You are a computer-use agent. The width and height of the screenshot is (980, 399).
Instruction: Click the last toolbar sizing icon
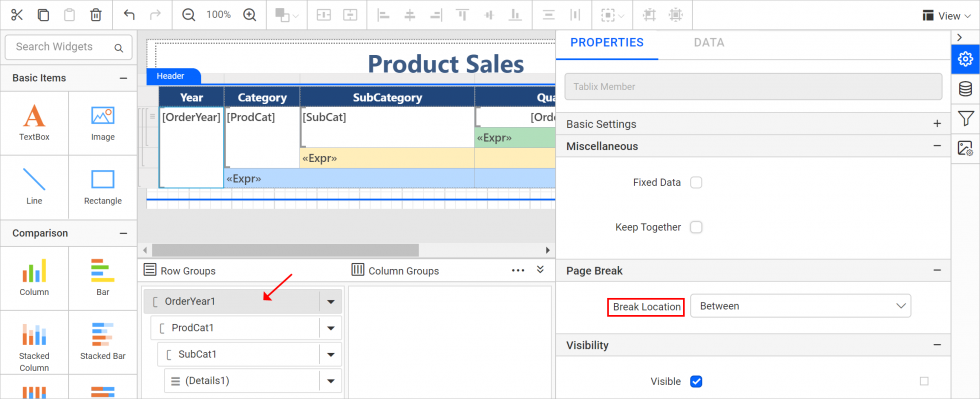(675, 14)
